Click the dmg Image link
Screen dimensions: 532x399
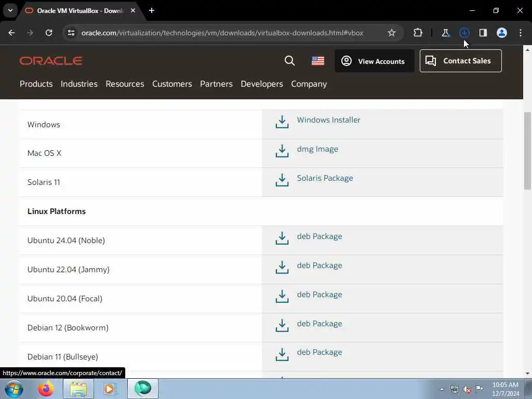pos(317,149)
